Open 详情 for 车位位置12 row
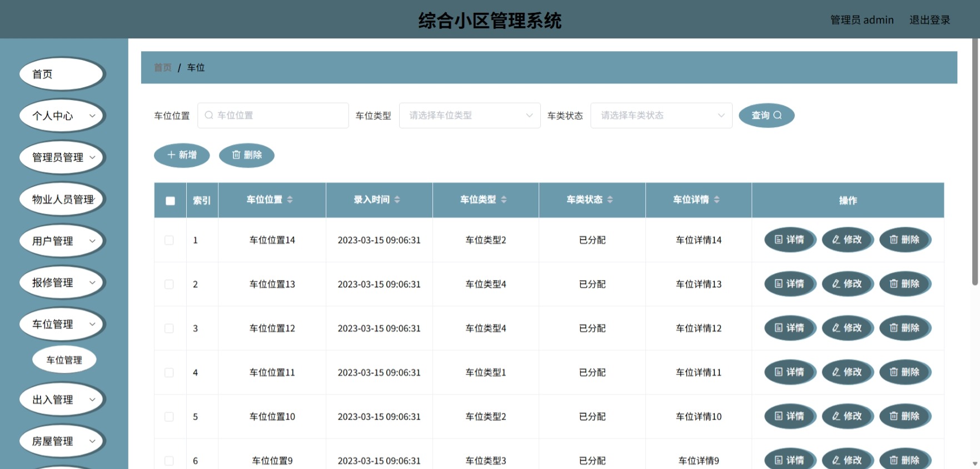The image size is (980, 469). click(x=790, y=328)
